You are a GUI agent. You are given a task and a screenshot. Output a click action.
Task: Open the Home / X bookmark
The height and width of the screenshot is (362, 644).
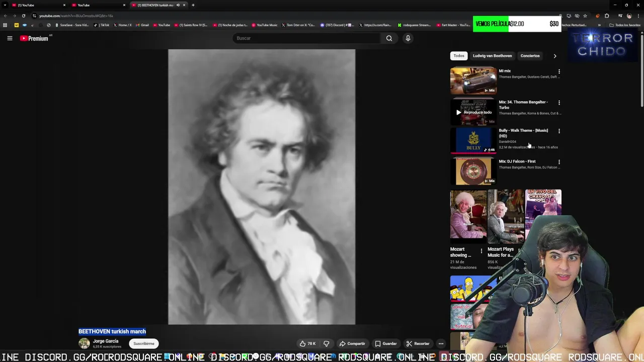pyautogui.click(x=123, y=25)
